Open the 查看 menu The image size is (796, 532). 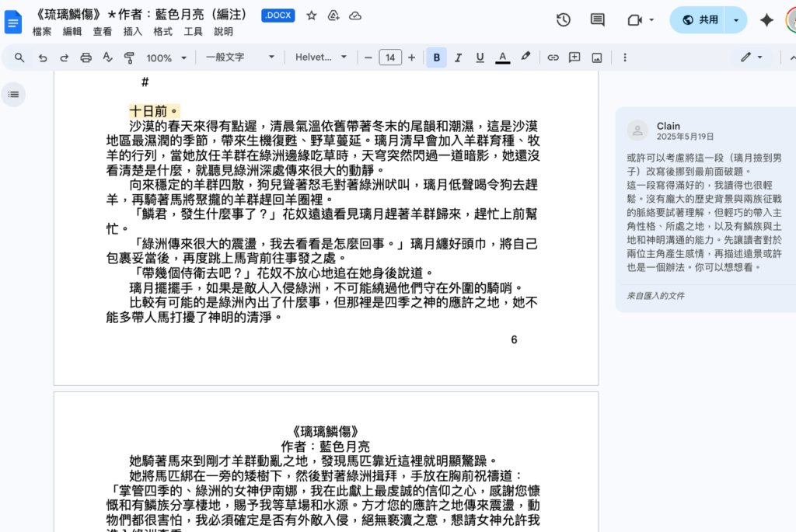pos(103,31)
